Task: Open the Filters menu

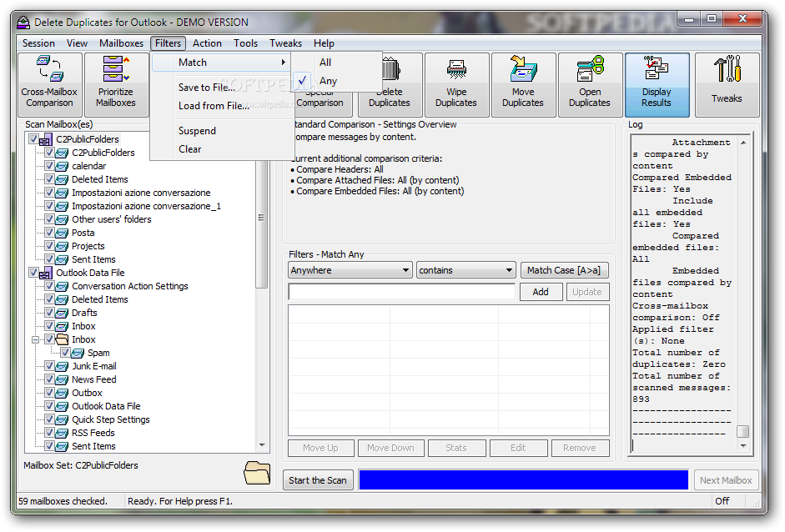Action: (169, 43)
